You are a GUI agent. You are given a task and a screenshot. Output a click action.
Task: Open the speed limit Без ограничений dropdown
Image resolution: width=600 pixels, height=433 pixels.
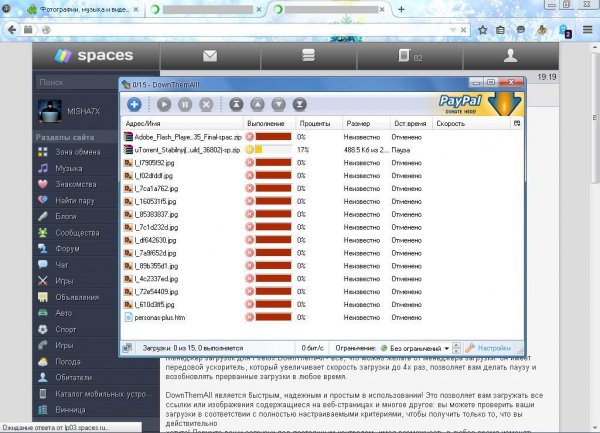(415, 348)
